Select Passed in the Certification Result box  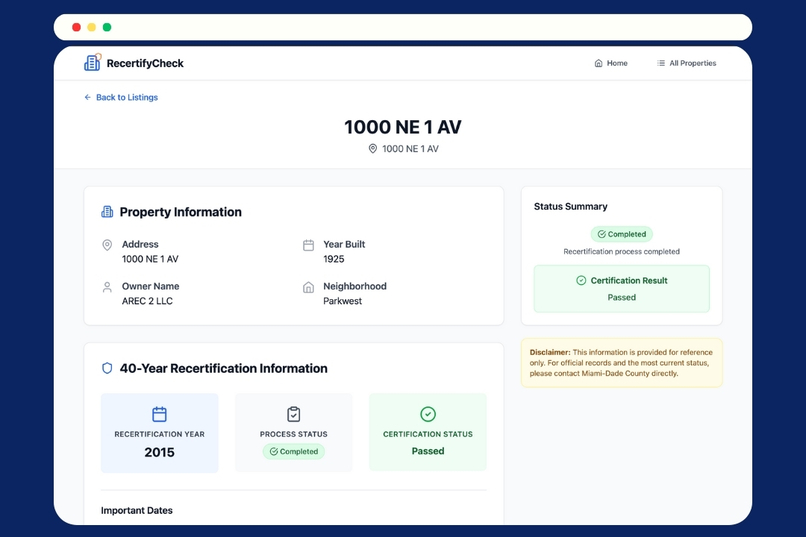point(621,298)
